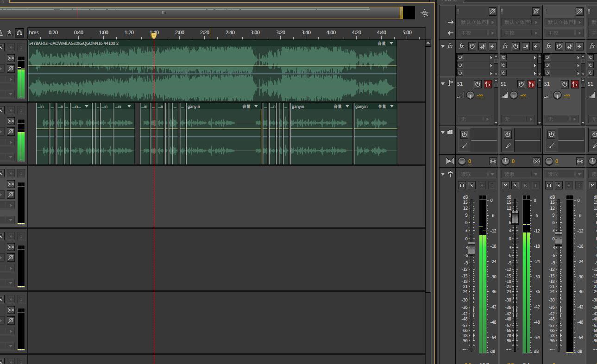Toggle top effect slot power on first channel
Image resolution: width=597 pixels, height=364 pixels.
pyautogui.click(x=460, y=57)
